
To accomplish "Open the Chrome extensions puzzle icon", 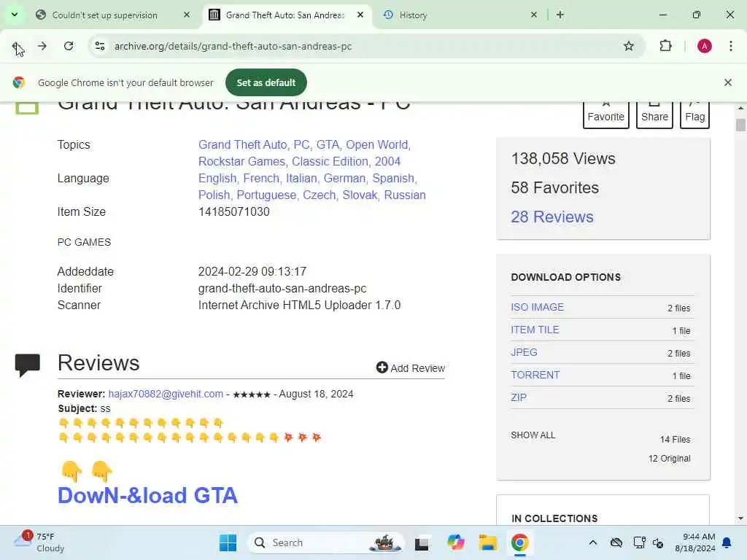I will click(x=665, y=46).
